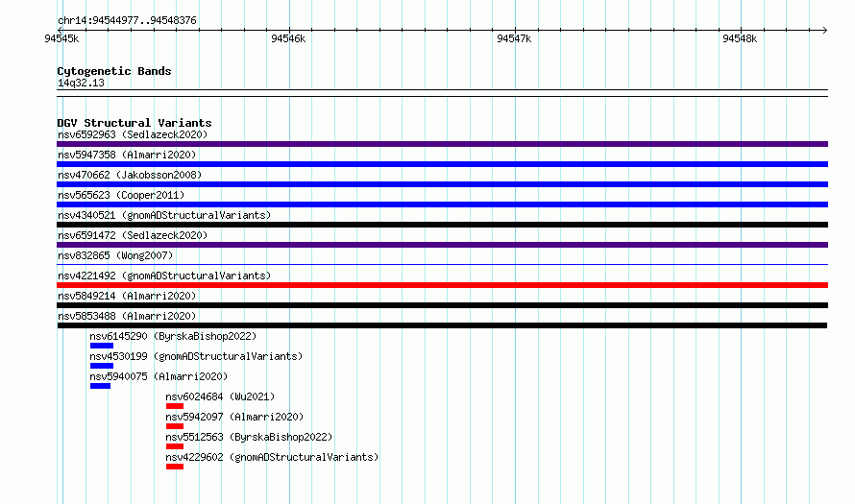Image resolution: width=855 pixels, height=504 pixels.
Task: Select the black nsv5849214 variant bar
Action: pyautogui.click(x=442, y=305)
